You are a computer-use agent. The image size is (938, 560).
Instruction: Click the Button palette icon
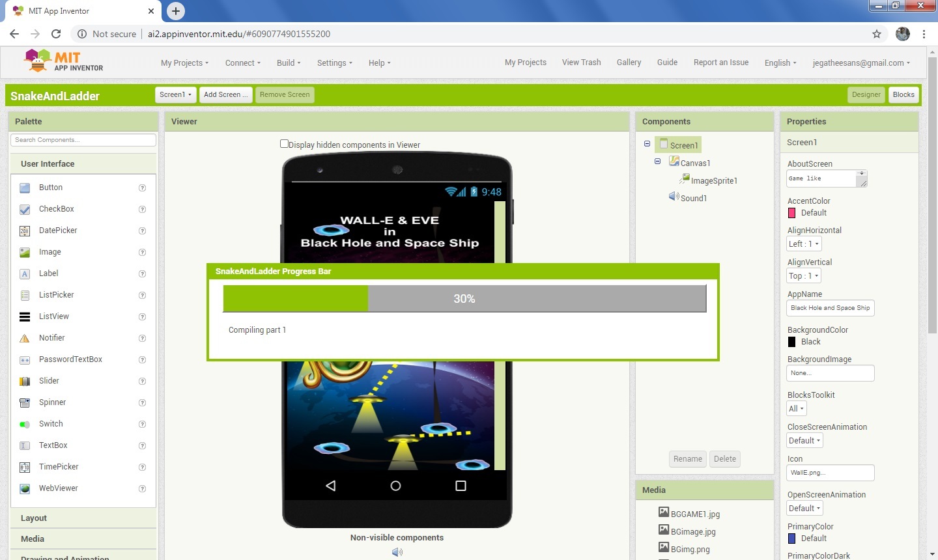(x=25, y=188)
